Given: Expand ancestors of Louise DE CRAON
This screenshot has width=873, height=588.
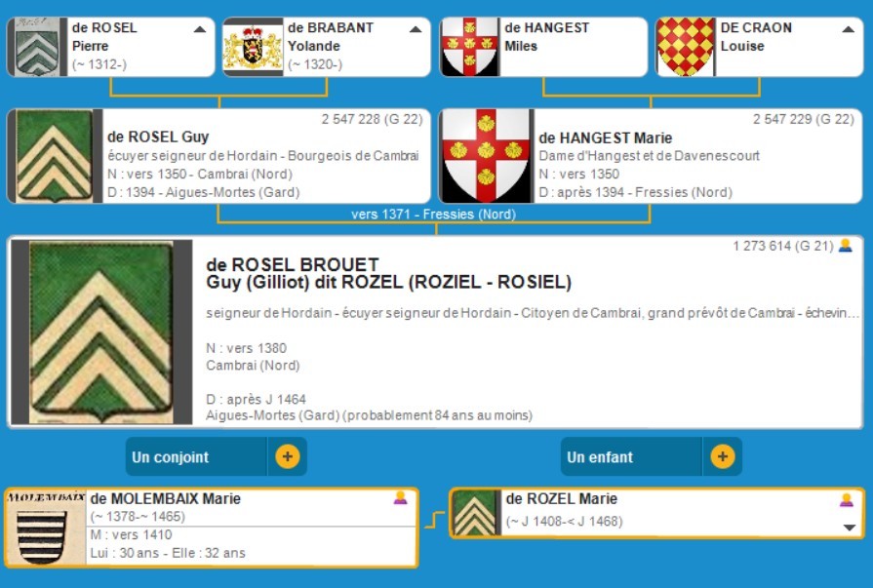Looking at the screenshot, I should point(848,29).
